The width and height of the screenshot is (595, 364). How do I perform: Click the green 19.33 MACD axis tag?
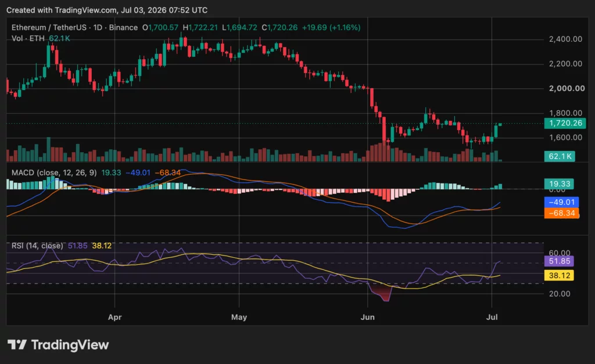coord(560,184)
